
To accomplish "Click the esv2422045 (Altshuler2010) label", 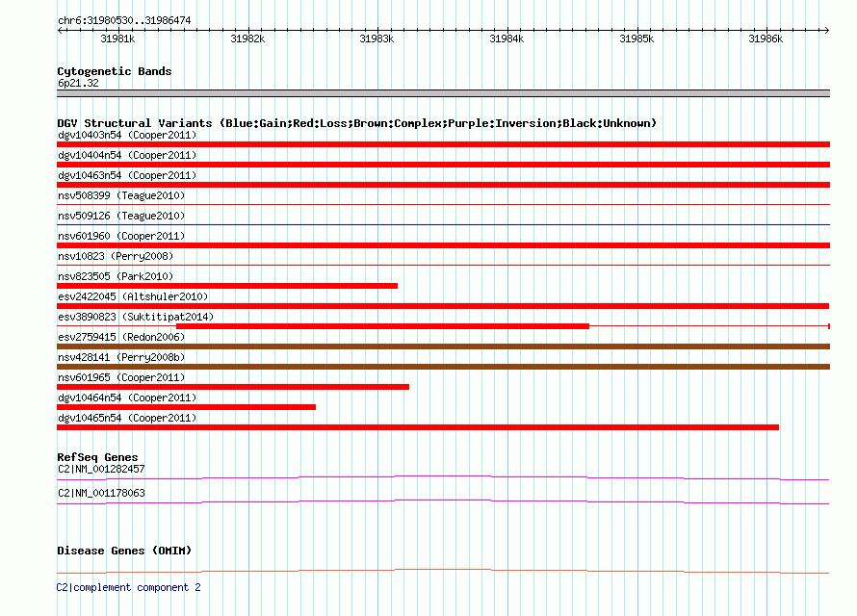I will 133,296.
